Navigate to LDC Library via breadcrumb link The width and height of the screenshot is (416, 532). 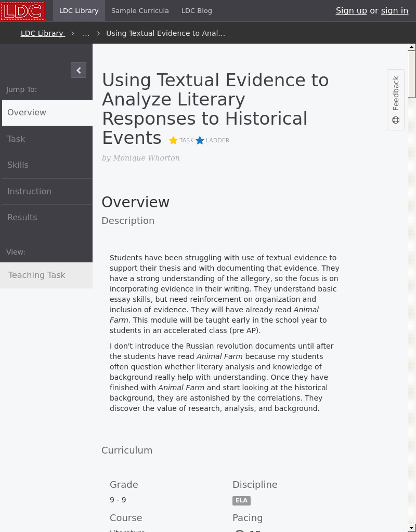[42, 33]
